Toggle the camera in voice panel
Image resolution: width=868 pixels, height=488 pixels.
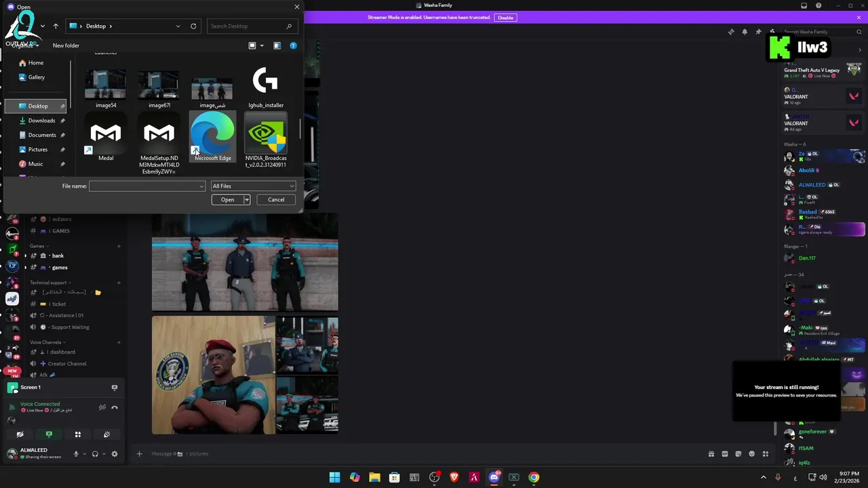tap(20, 434)
